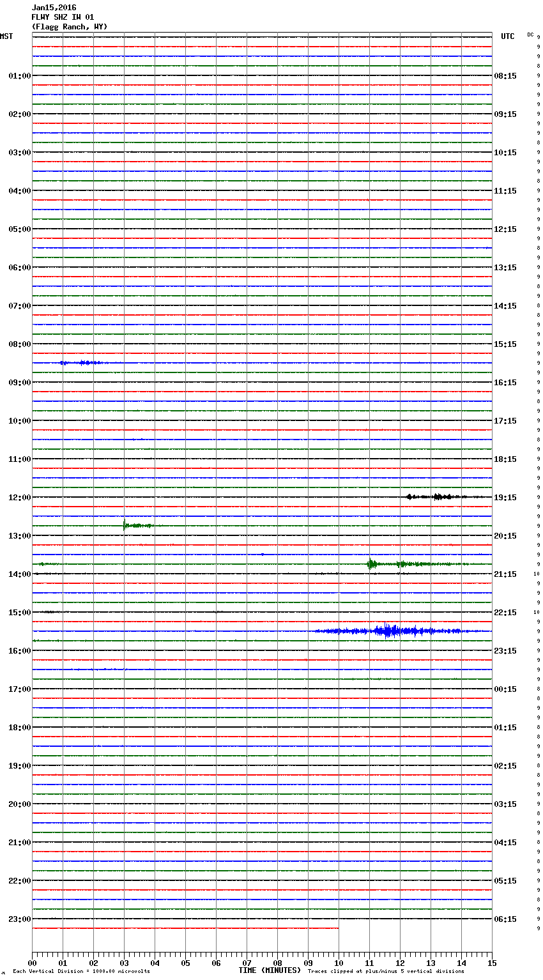Click the 12:00 MST time label
543x980 pixels.
(19, 498)
